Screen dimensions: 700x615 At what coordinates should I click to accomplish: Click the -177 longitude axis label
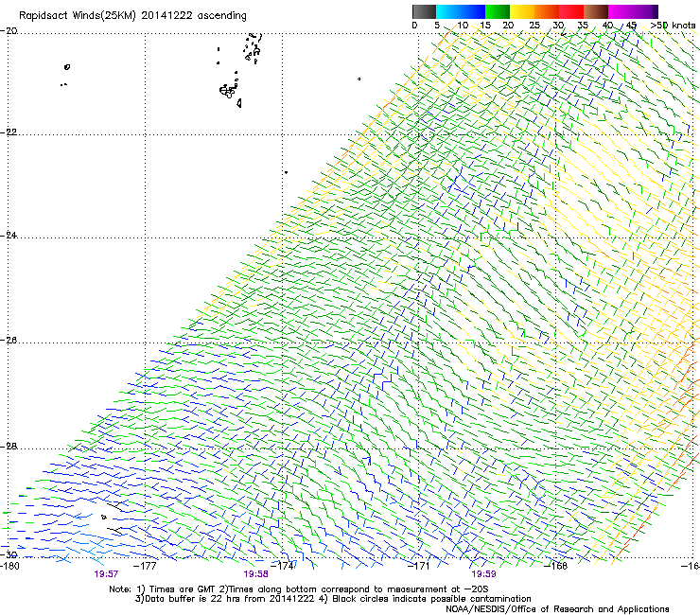pyautogui.click(x=145, y=566)
